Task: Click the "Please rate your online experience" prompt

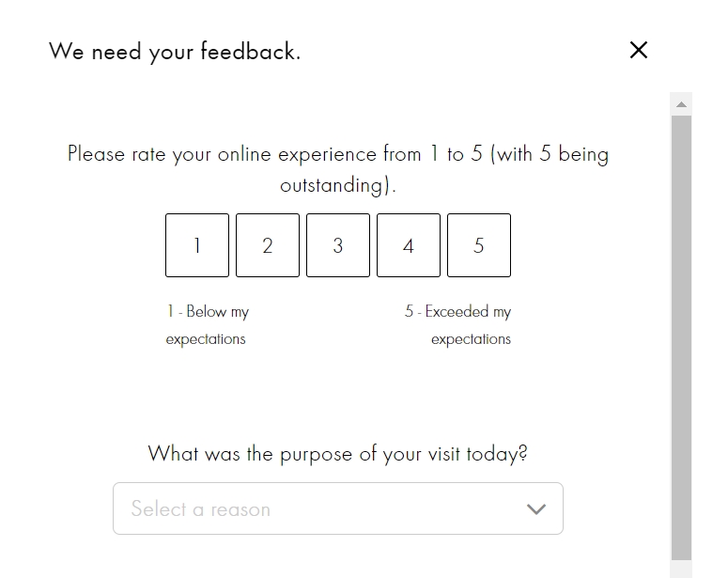Action: [x=337, y=154]
